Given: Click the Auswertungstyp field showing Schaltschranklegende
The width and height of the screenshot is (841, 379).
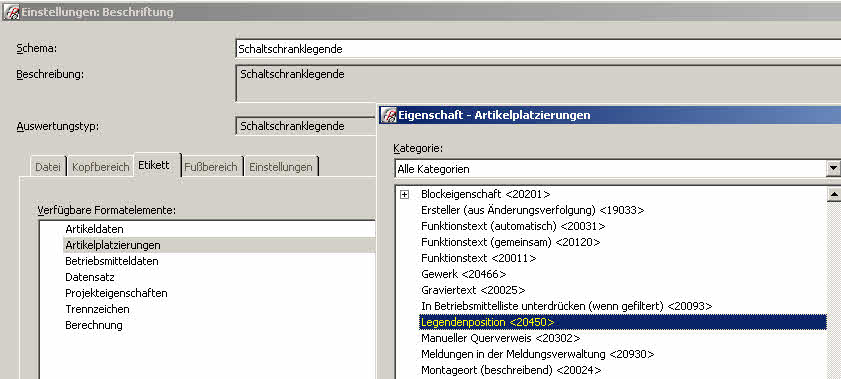Looking at the screenshot, I should click(x=306, y=126).
